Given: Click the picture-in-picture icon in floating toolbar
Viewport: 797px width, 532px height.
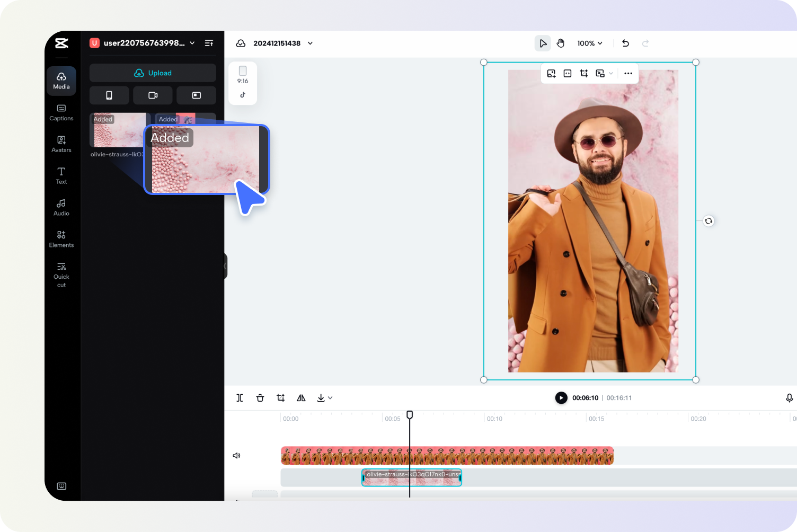Looking at the screenshot, I should click(x=600, y=74).
